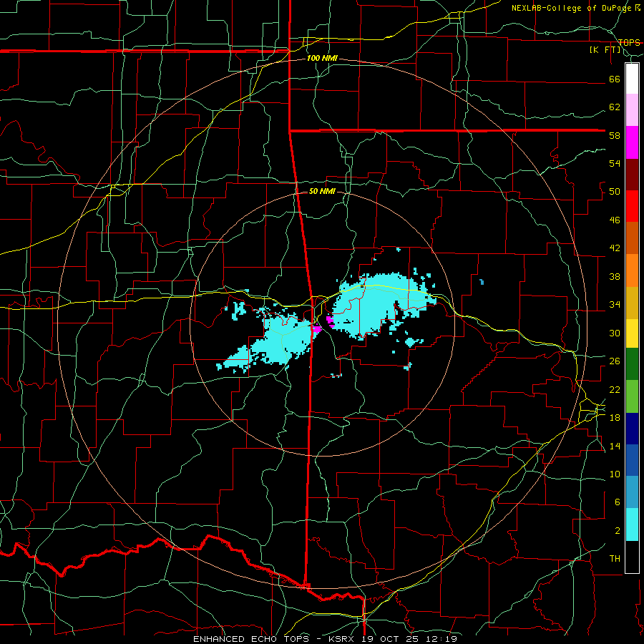The width and height of the screenshot is (644, 644).
Task: Click the '42' legend value label
Action: (615, 248)
